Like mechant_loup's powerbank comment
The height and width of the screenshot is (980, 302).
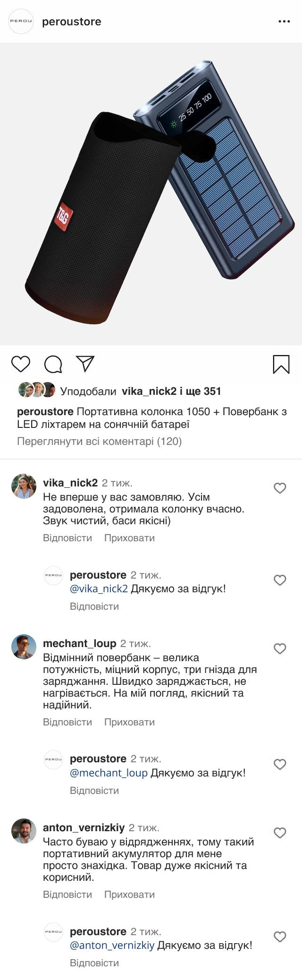pyautogui.click(x=280, y=648)
